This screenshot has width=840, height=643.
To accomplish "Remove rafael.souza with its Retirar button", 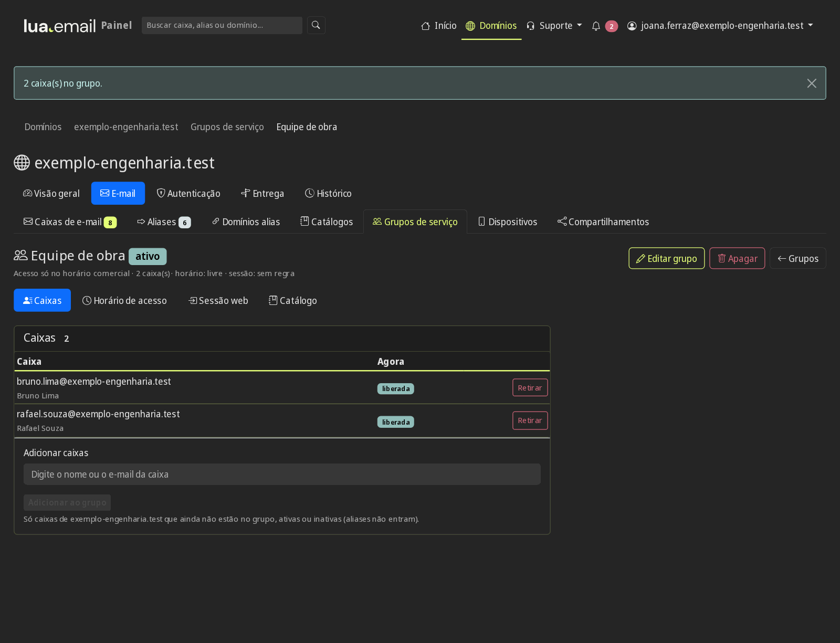I will (530, 420).
